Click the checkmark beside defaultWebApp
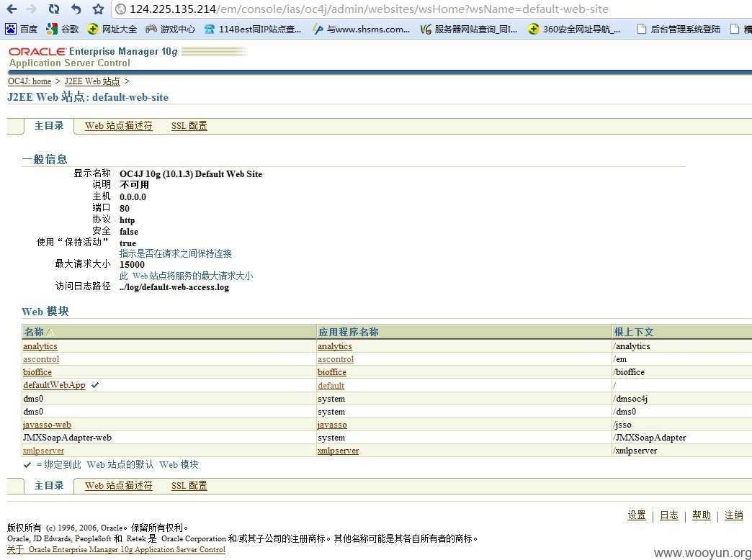This screenshot has width=752, height=560. click(95, 385)
